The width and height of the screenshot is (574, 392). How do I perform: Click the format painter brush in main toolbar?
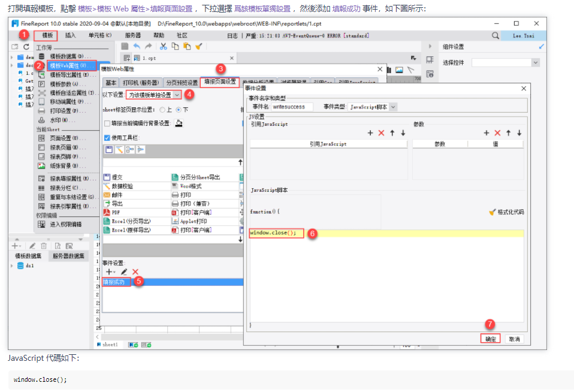point(199,46)
